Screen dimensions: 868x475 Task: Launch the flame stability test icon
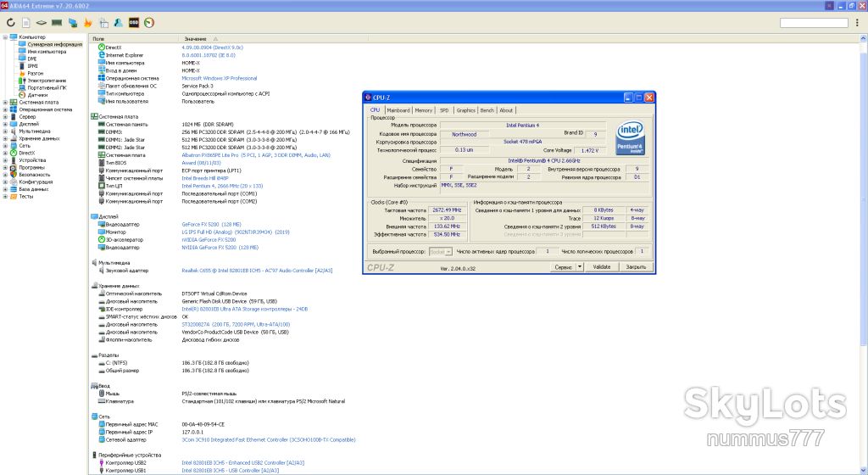click(x=87, y=23)
